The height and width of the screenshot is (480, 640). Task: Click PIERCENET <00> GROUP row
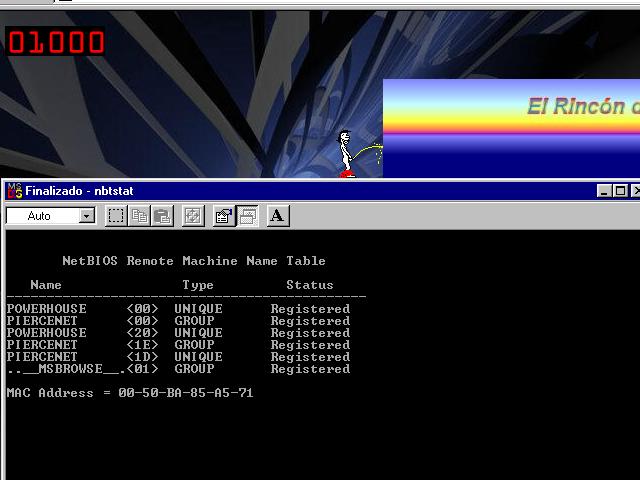point(178,321)
